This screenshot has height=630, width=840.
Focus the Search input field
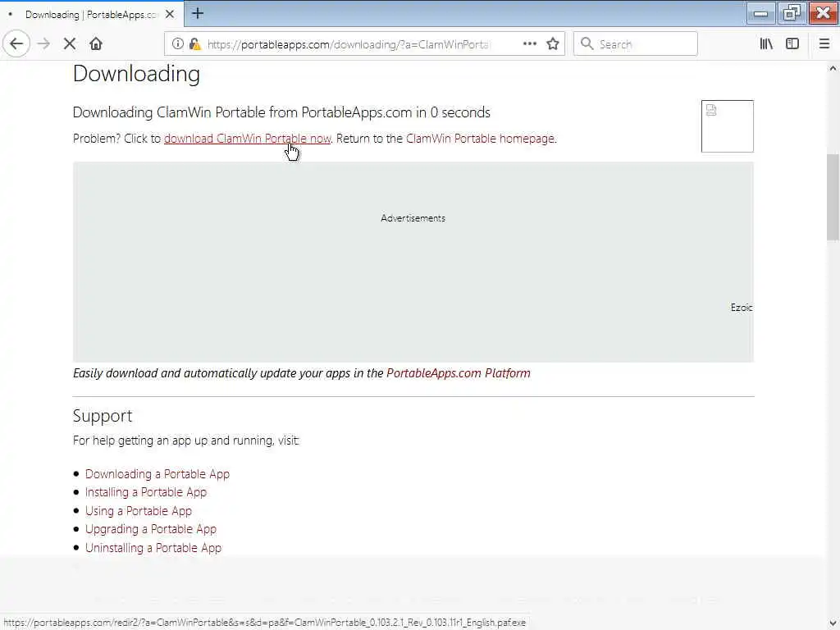636,44
